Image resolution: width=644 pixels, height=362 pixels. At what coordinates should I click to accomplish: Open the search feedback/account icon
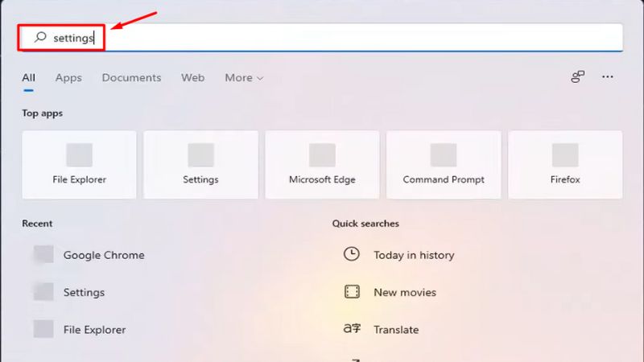point(577,76)
